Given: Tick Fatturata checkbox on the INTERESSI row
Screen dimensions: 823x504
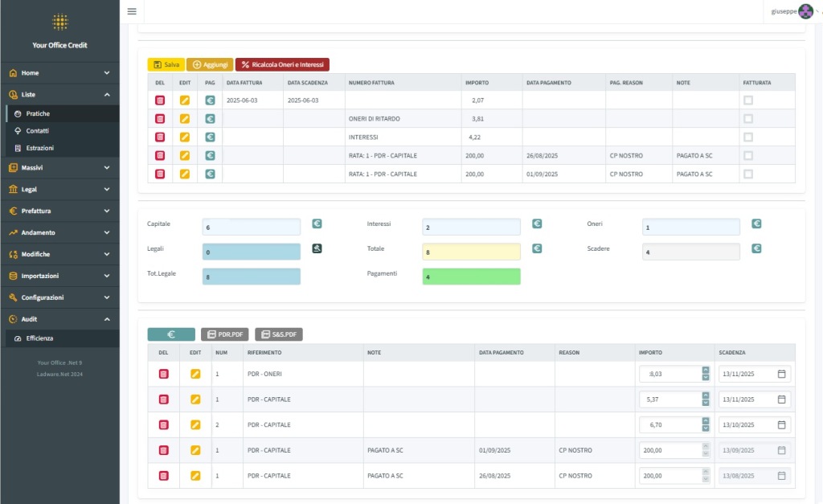Looking at the screenshot, I should [x=748, y=137].
